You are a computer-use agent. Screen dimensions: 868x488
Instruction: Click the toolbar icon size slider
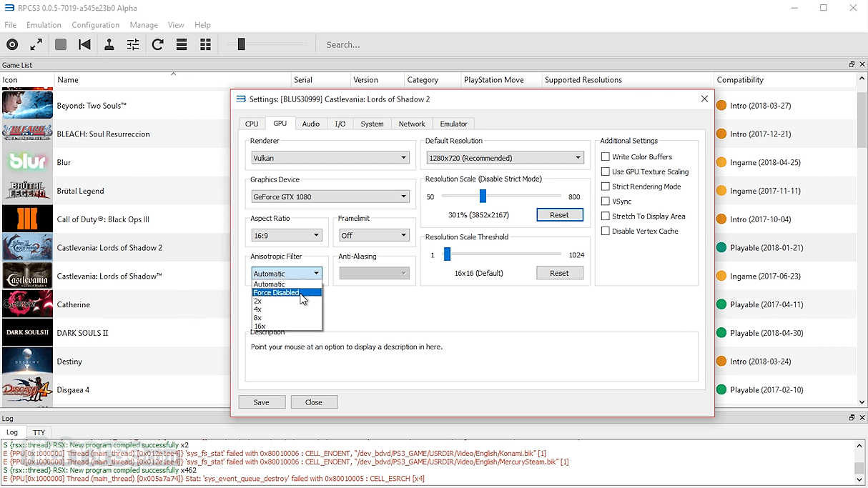pyautogui.click(x=242, y=44)
